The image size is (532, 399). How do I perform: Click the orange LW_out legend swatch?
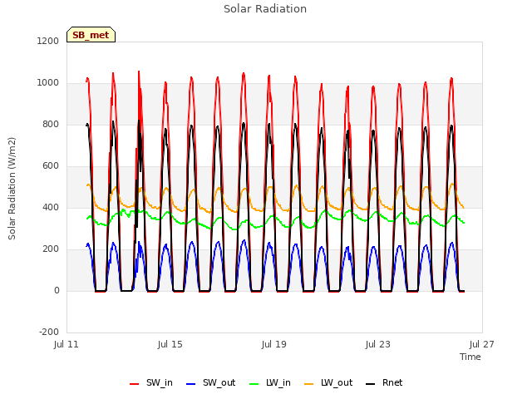[x=309, y=384]
